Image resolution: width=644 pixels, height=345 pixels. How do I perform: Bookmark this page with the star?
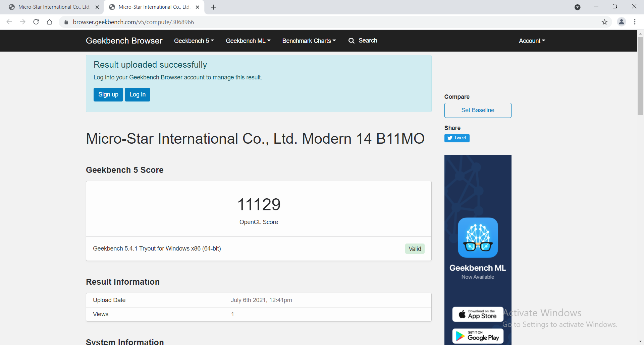(604, 22)
